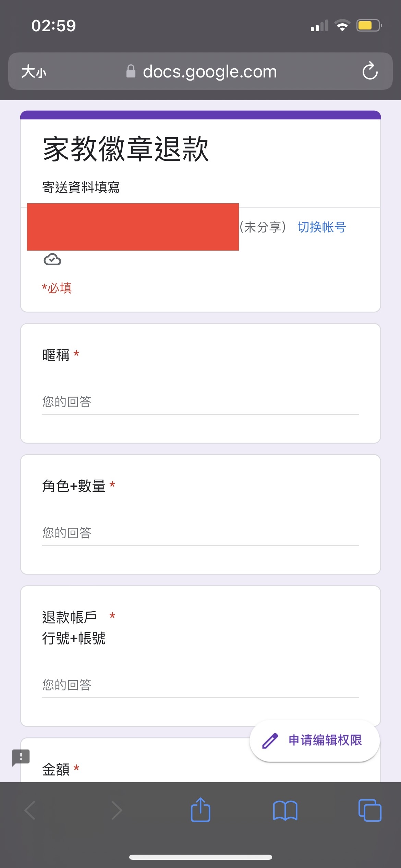Open the 大小 text size menu

(34, 72)
